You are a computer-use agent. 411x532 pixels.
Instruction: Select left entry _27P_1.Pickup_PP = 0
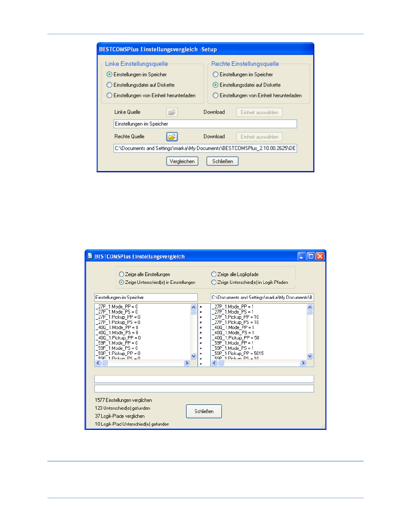[118, 317]
